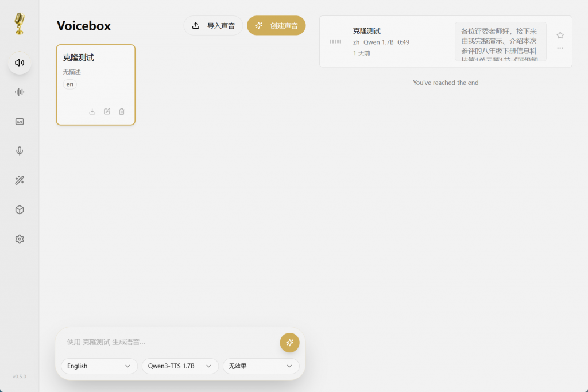Click the generate speech sparkle button

point(289,343)
